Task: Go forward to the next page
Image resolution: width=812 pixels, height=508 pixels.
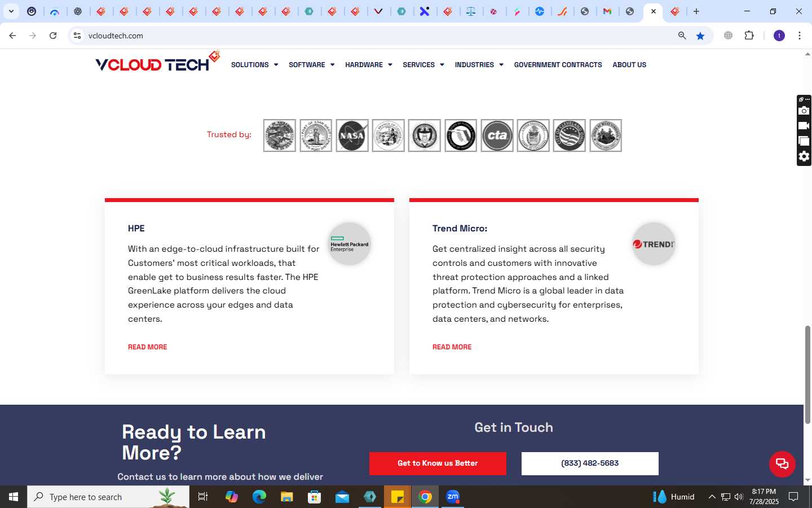Action: point(33,36)
